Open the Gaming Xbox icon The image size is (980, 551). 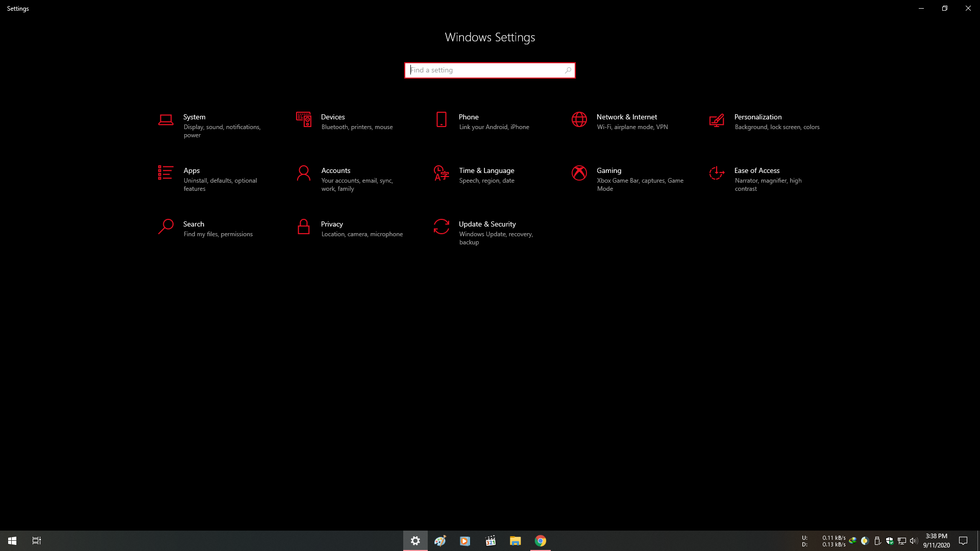click(579, 173)
